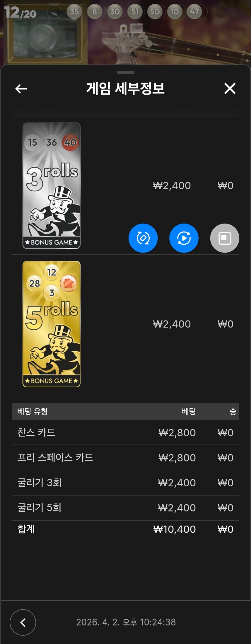The width and height of the screenshot is (251, 644).
Task: Tap the blue rotate sync icon button
Action: pyautogui.click(x=143, y=238)
